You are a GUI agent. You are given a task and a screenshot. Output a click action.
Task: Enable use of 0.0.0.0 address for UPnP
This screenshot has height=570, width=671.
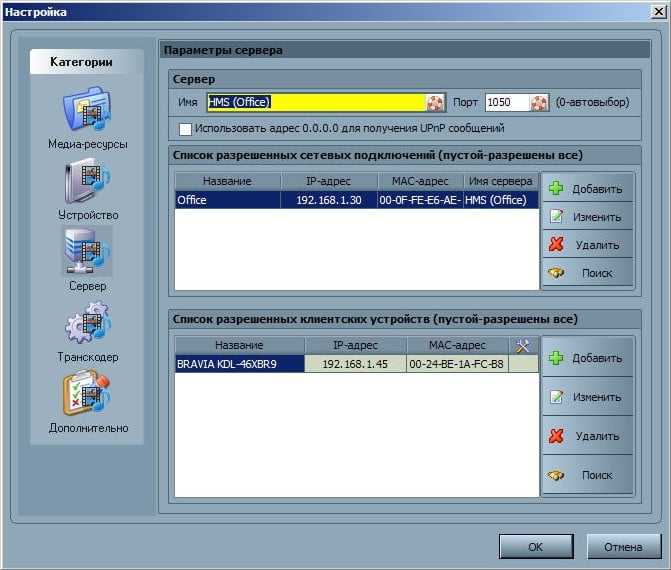pos(185,129)
